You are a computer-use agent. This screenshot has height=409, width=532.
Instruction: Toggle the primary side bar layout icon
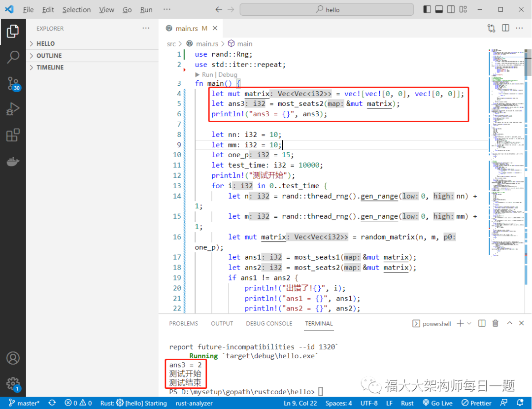[427, 9]
